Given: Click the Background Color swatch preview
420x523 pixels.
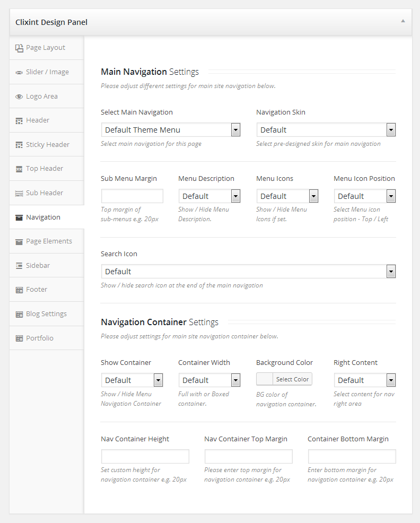Looking at the screenshot, I should click(265, 379).
